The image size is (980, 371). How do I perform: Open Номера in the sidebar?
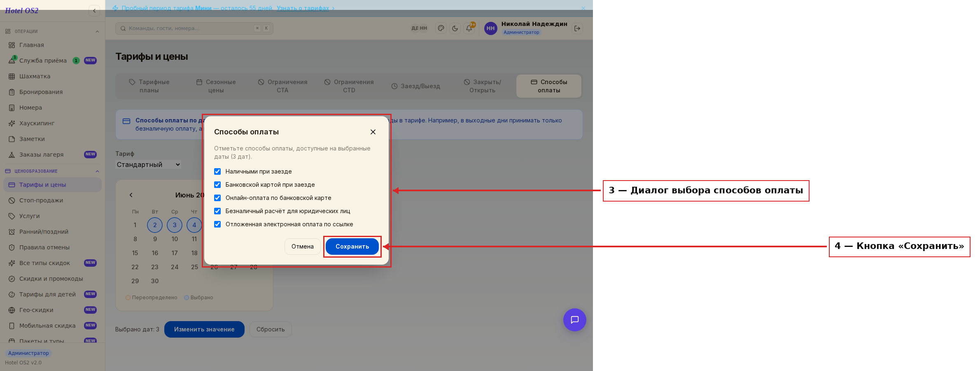[x=52, y=108]
